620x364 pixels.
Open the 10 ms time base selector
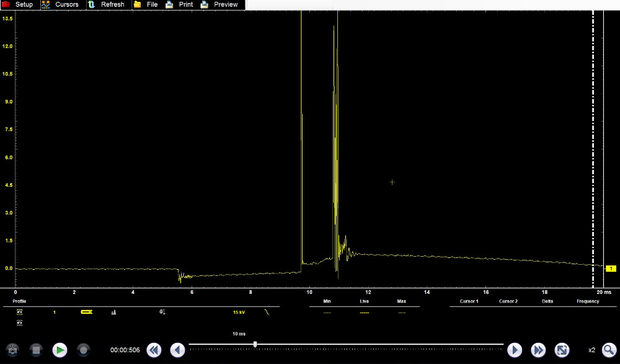[239, 334]
